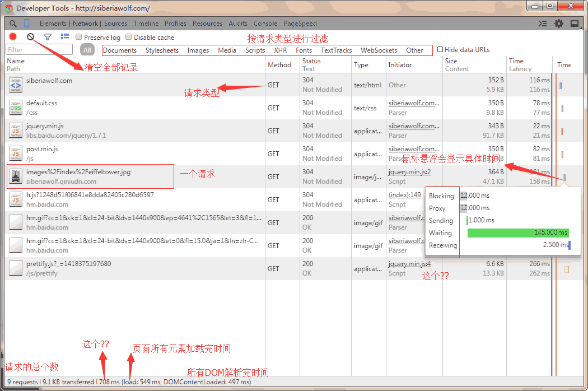This screenshot has height=391, width=588.
Task: Open the (index):149 initiator link
Action: (x=405, y=195)
